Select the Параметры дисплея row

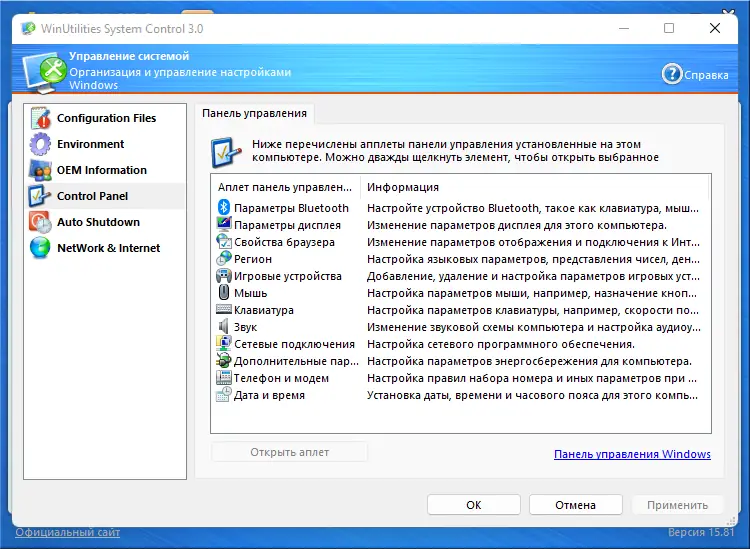460,225
